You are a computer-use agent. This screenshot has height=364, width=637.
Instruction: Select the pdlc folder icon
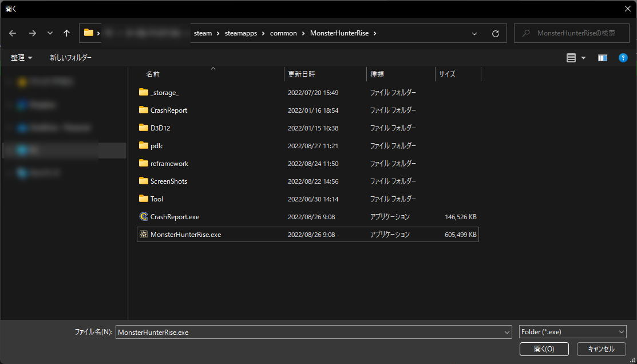point(144,145)
